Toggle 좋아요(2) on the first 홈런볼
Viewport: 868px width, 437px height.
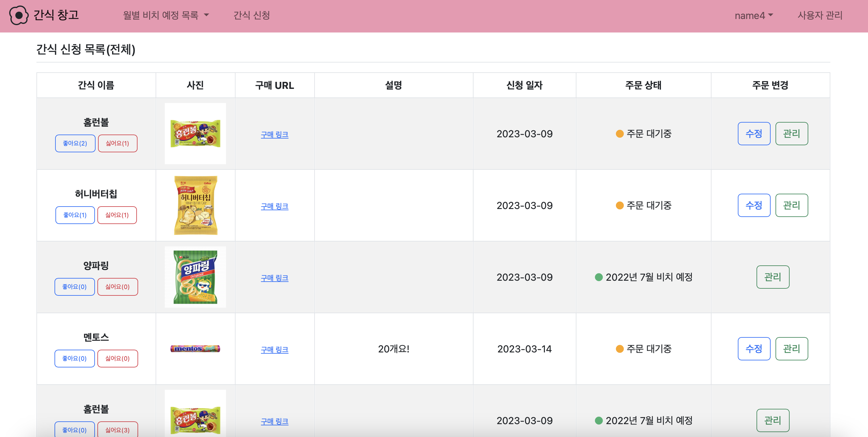point(75,143)
